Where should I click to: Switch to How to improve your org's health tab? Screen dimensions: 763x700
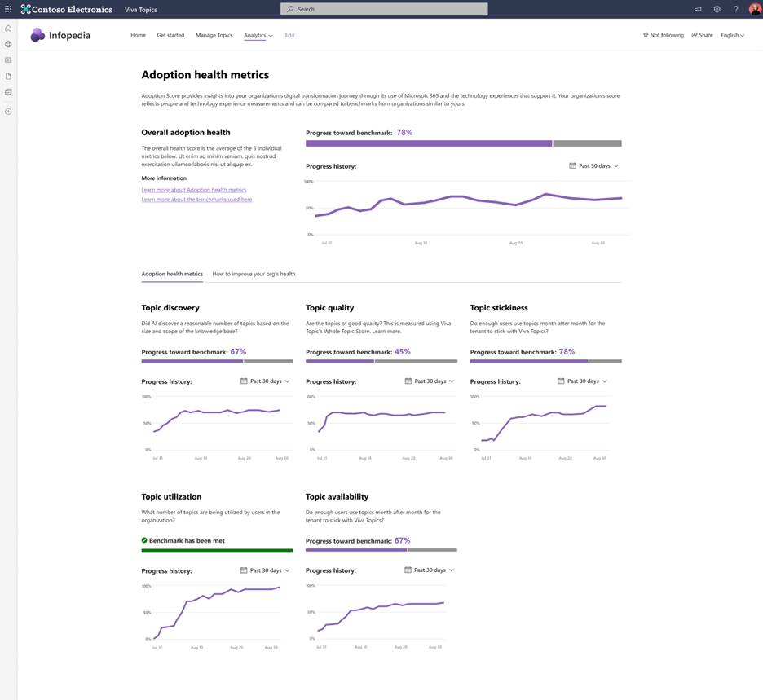[x=254, y=274]
